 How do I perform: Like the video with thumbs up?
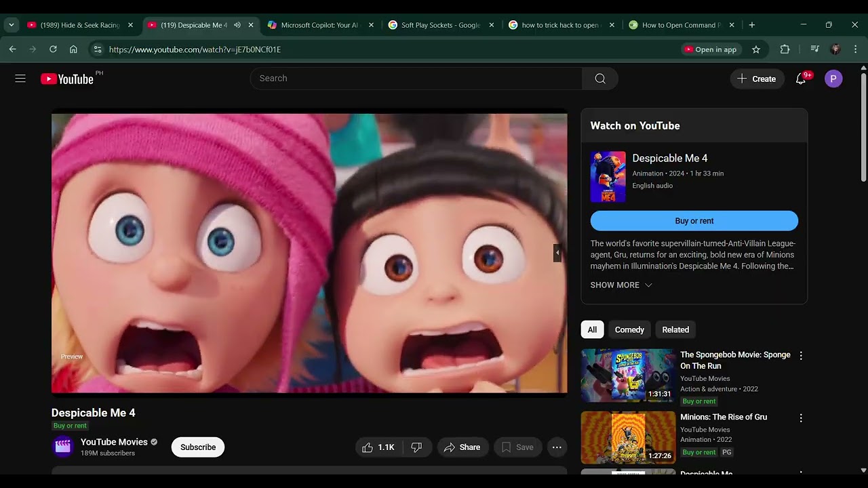click(x=378, y=447)
